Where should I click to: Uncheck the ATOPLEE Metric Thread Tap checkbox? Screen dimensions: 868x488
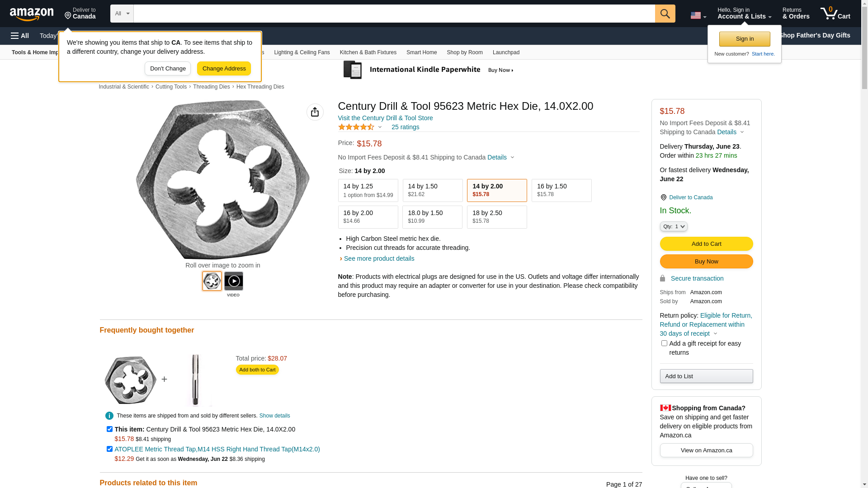(x=109, y=449)
